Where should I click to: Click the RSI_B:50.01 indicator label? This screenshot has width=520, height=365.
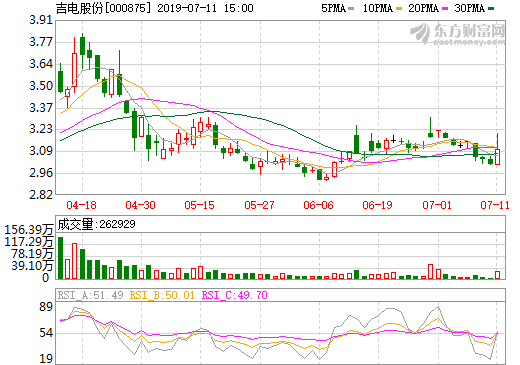[x=162, y=295]
